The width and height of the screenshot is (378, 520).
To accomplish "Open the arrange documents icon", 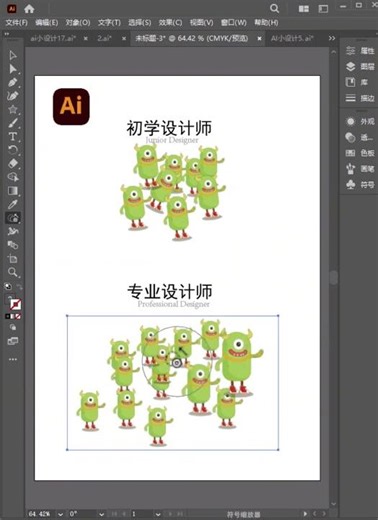I will pyautogui.click(x=304, y=9).
